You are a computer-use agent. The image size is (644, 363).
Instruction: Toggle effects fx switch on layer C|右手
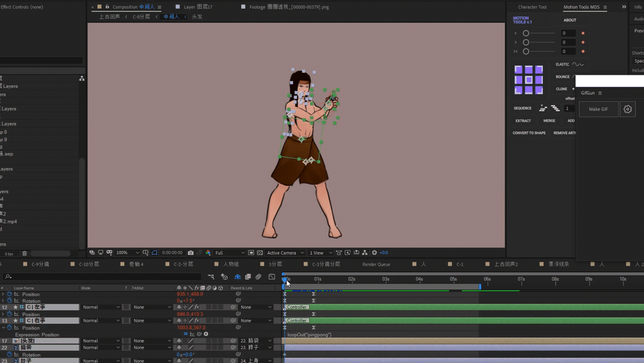pos(196,320)
